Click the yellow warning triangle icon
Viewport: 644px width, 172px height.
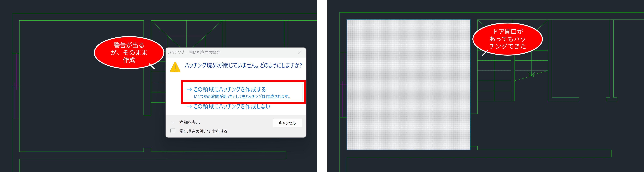point(175,67)
